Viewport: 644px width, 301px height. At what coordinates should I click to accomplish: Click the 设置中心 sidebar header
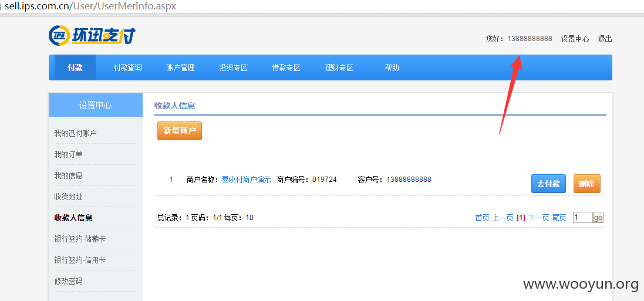[x=95, y=105]
